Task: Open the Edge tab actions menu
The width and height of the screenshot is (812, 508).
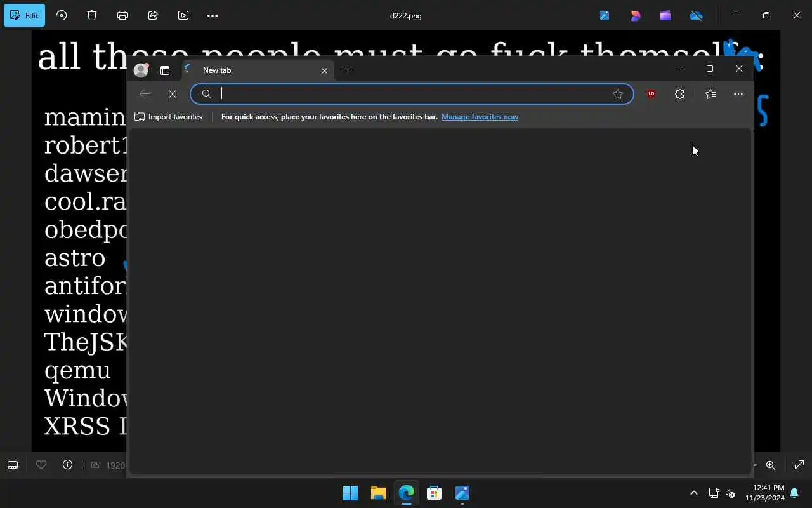Action: 165,70
